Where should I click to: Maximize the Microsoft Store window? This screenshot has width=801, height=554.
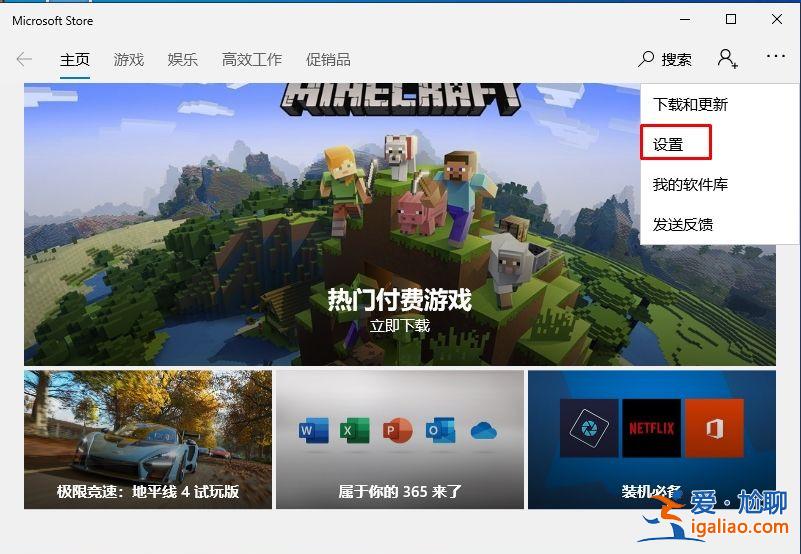tap(731, 19)
